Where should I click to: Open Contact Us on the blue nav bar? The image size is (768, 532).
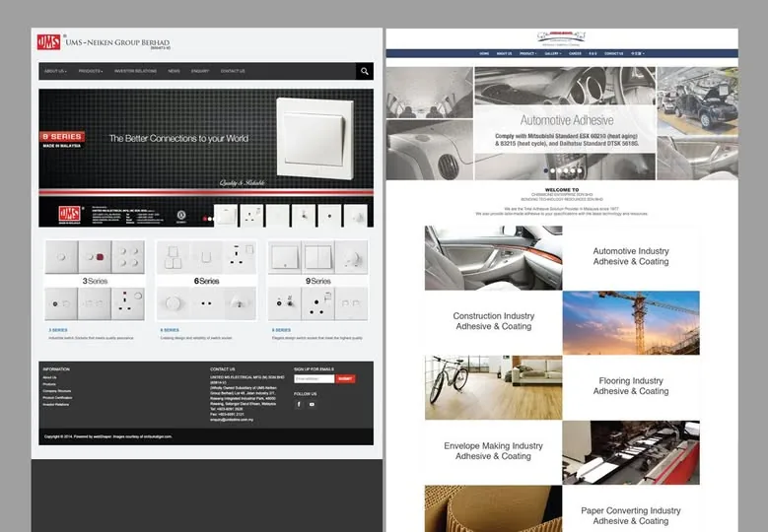(614, 53)
